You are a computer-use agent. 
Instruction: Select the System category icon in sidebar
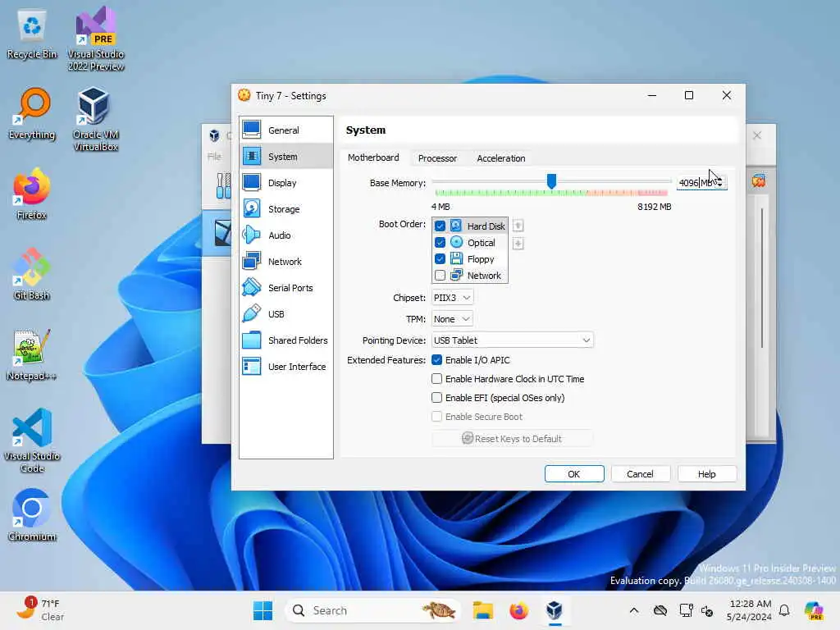pyautogui.click(x=251, y=157)
